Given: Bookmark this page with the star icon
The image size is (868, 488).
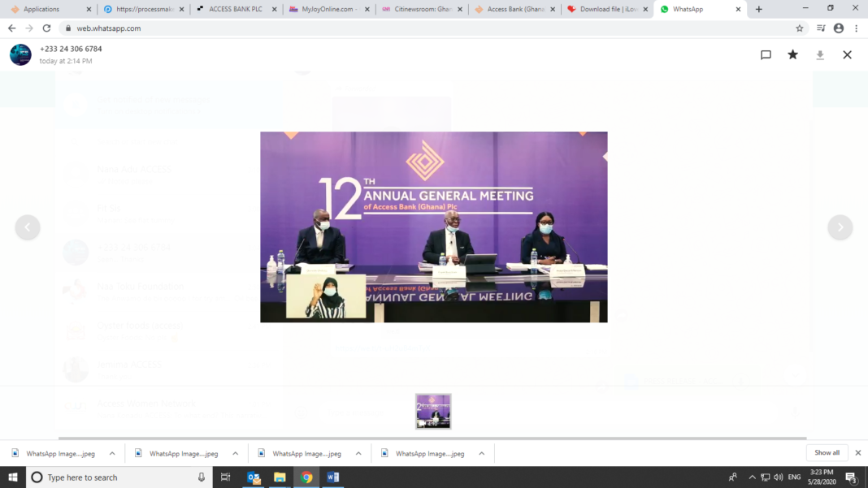Looking at the screenshot, I should 800,28.
